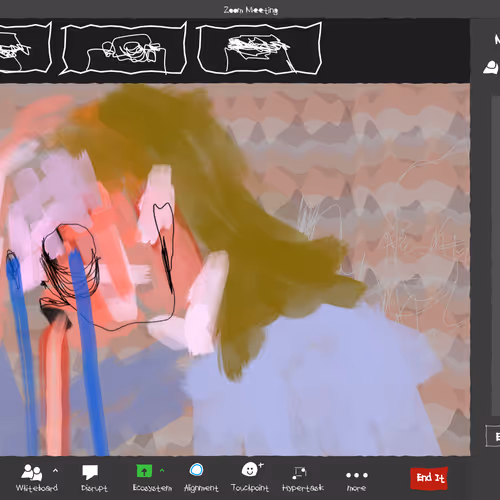
Task: Select the cut-off leftmost video thumbnail
Action: [26, 47]
